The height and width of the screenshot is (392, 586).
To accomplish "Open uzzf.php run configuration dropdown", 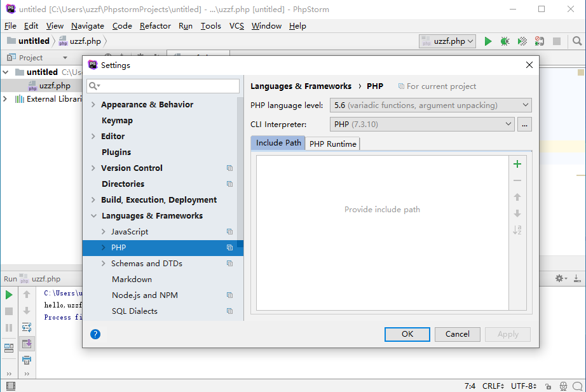I will click(447, 41).
